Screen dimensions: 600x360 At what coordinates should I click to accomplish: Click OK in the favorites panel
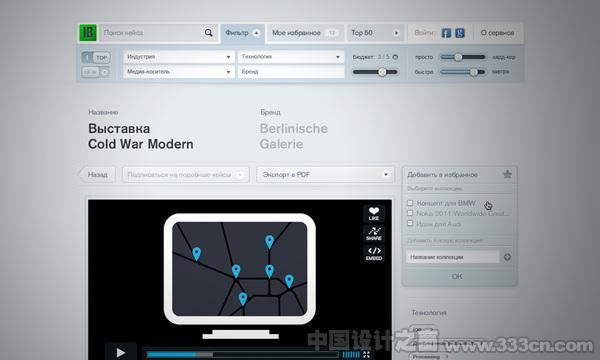coord(457,276)
